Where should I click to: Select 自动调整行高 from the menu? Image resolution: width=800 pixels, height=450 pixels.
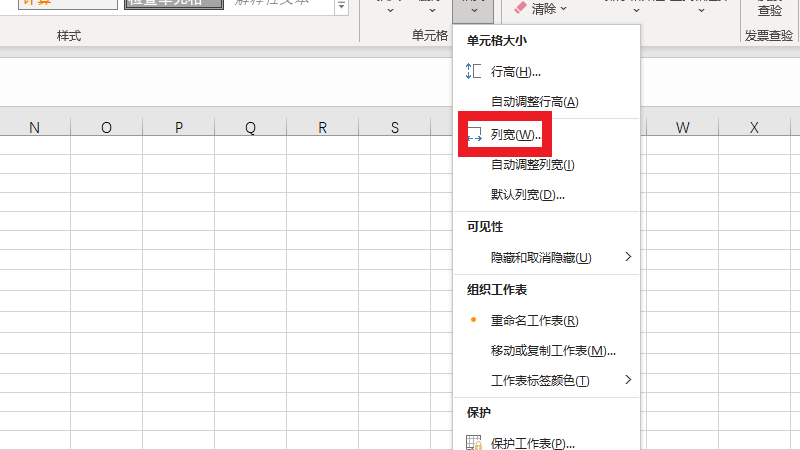click(x=534, y=102)
